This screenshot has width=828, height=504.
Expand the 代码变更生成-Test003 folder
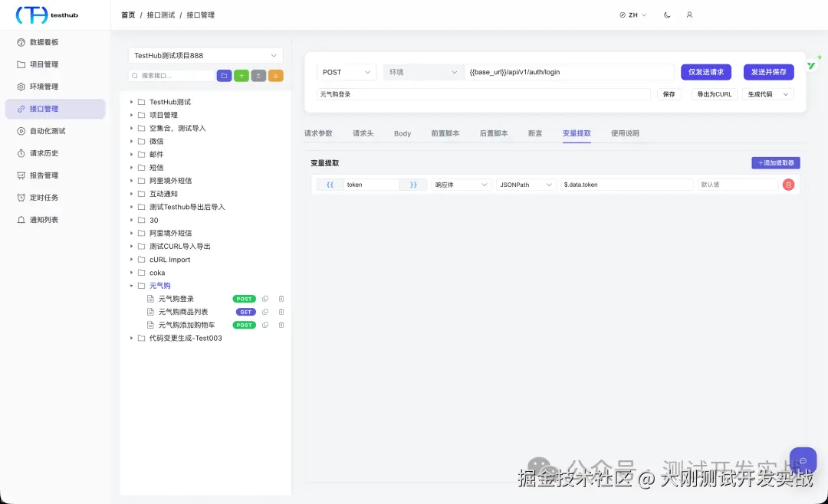(132, 338)
